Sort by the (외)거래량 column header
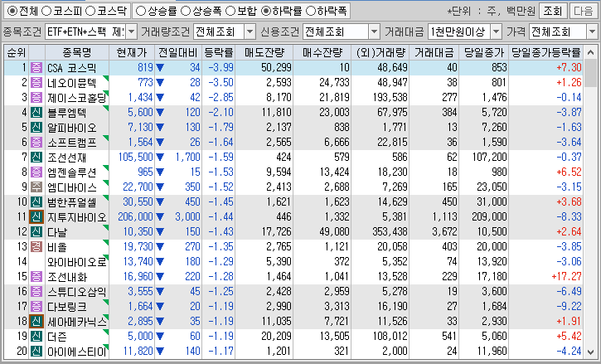Viewport: 601px width, 364px height. click(380, 52)
